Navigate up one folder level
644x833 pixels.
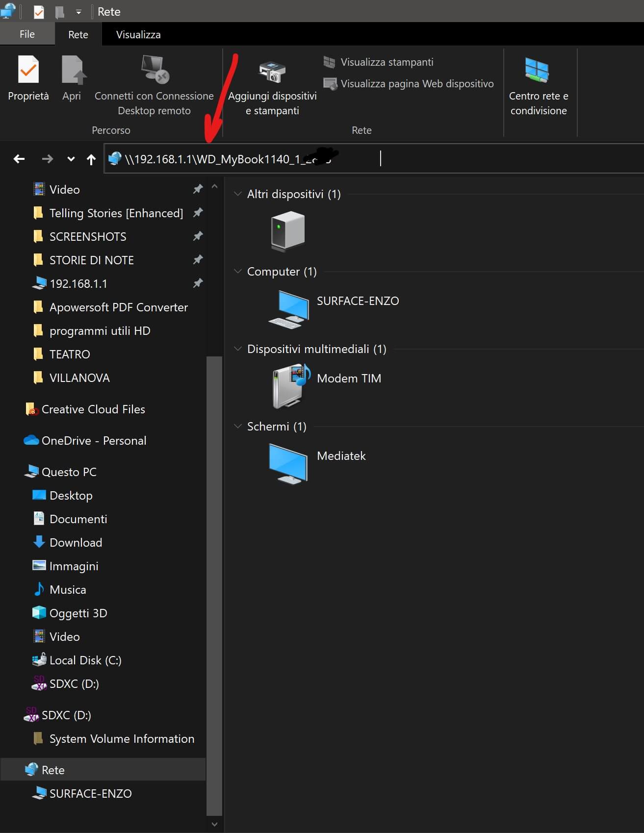91,159
